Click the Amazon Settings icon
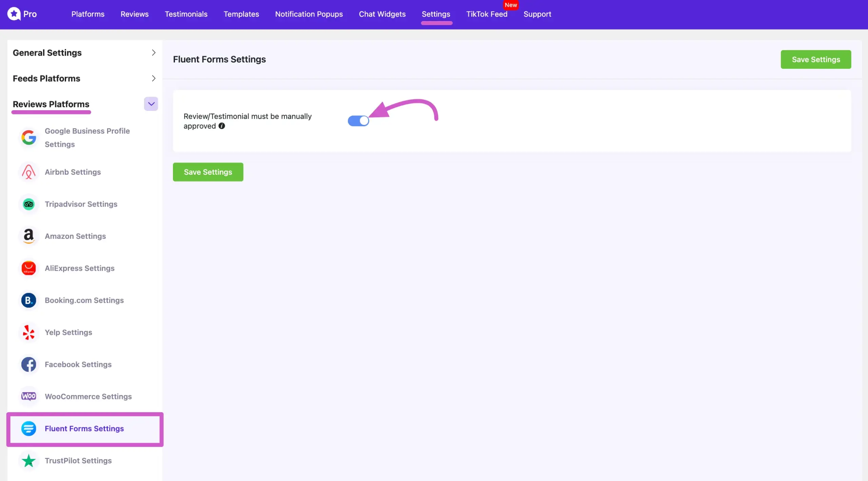868x481 pixels. coord(28,236)
